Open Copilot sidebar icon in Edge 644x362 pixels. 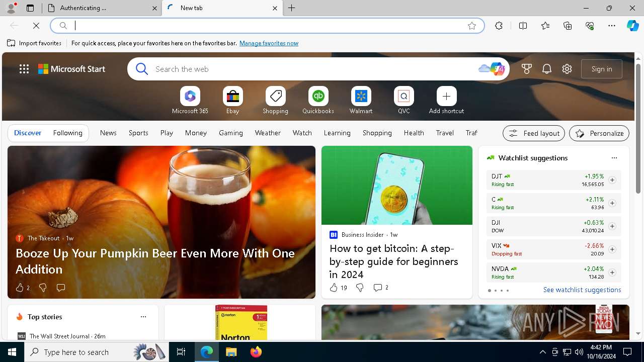(x=632, y=26)
